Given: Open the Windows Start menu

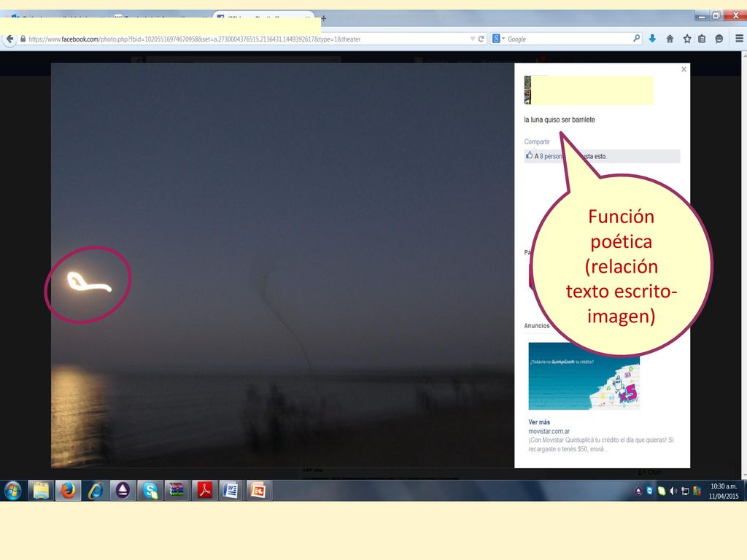Looking at the screenshot, I should (13, 491).
